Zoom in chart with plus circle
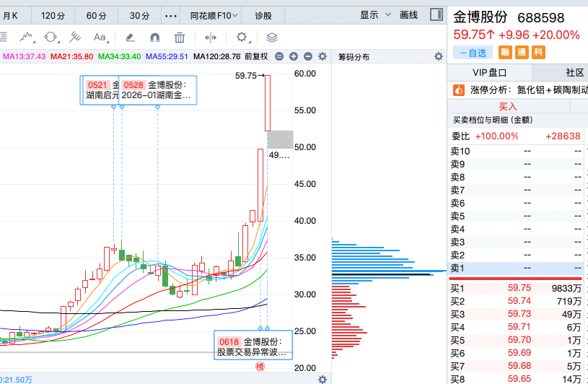The image size is (588, 384). click(x=294, y=56)
